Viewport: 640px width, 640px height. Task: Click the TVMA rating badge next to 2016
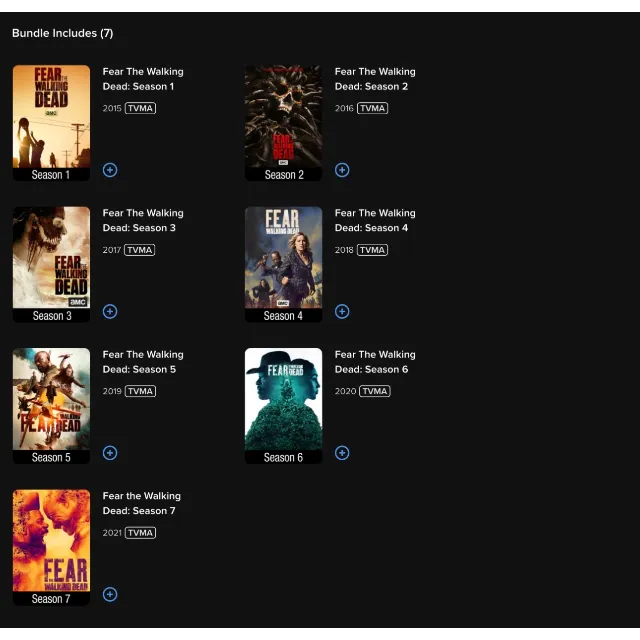coord(373,108)
